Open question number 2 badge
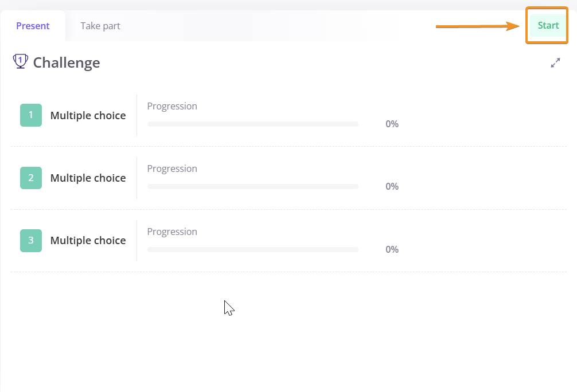 pyautogui.click(x=31, y=178)
